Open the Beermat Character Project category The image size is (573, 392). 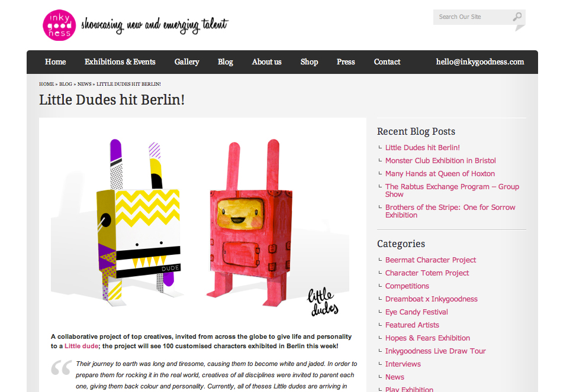tap(430, 260)
